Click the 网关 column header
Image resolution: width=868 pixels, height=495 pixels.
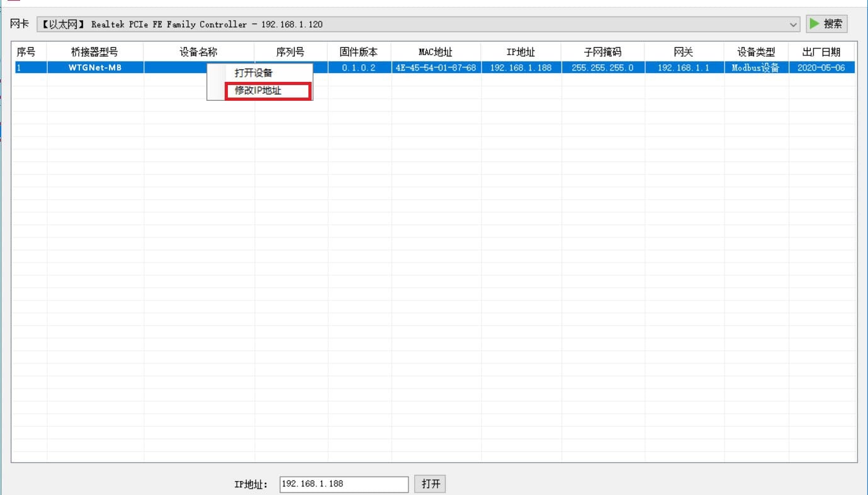pyautogui.click(x=684, y=52)
